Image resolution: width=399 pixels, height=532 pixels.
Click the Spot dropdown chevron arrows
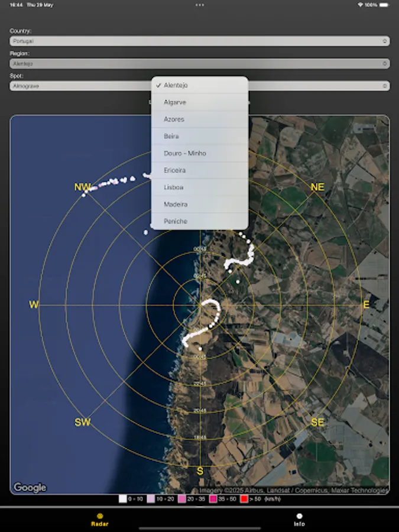click(x=384, y=86)
